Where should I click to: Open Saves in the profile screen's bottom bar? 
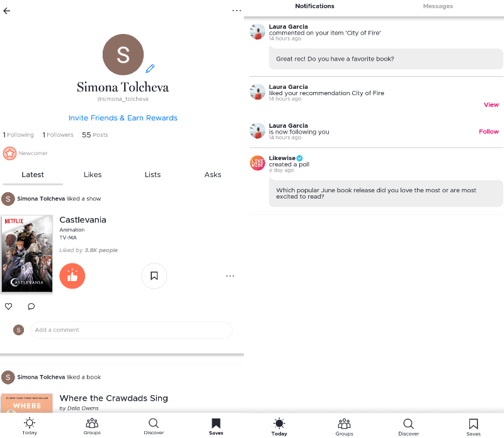(216, 426)
